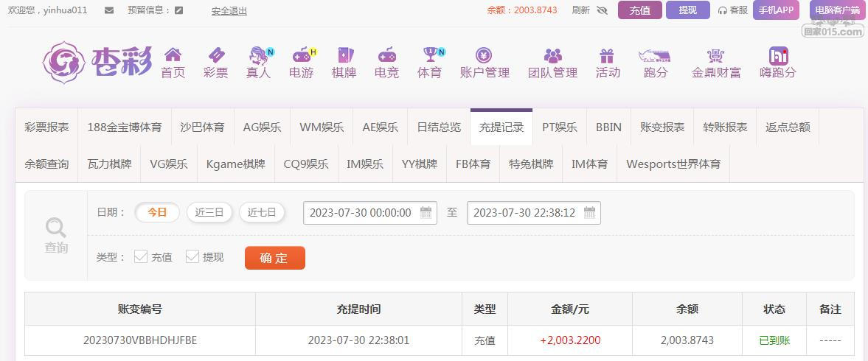Switch to 彩票报表 tab
Screen dimensions: 868x361
pyautogui.click(x=47, y=127)
